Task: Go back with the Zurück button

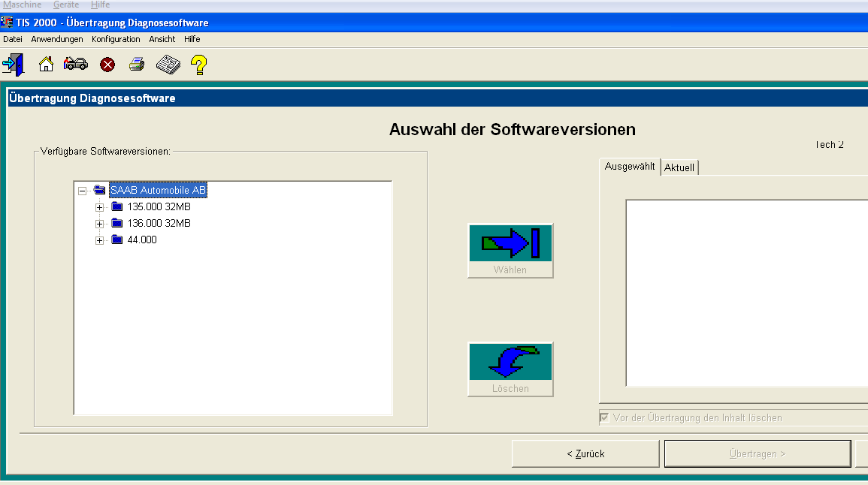Action: 585,453
